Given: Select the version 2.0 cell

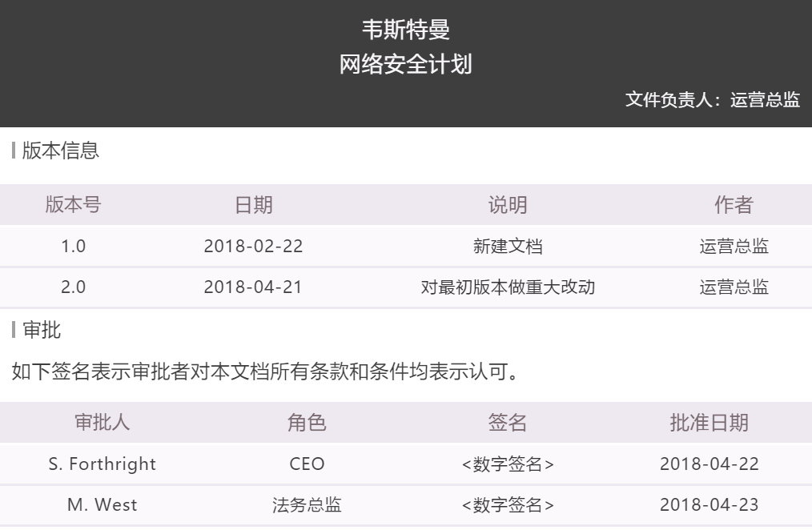Looking at the screenshot, I should [x=73, y=288].
